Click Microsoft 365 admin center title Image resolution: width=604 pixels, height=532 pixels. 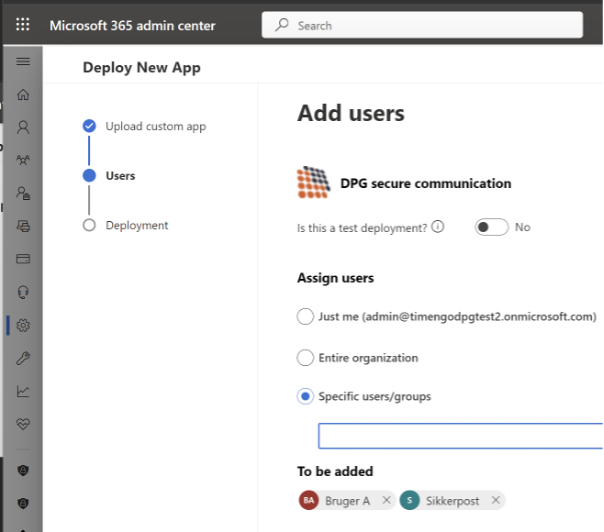pyautogui.click(x=133, y=25)
